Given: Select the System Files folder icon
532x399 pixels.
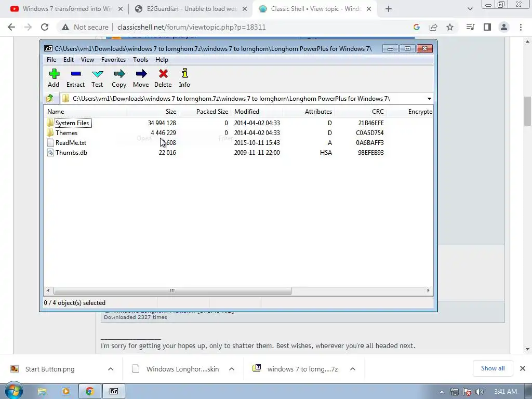Looking at the screenshot, I should [x=50, y=123].
